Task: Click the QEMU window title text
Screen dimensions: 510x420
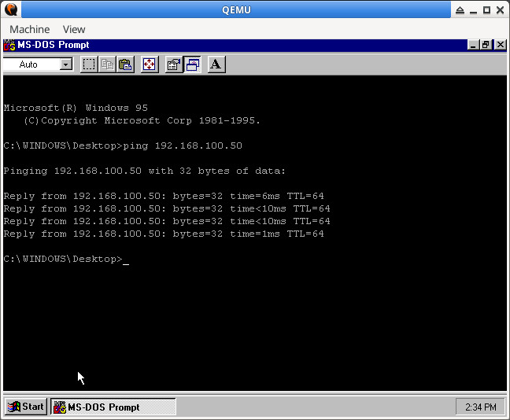Action: point(236,9)
